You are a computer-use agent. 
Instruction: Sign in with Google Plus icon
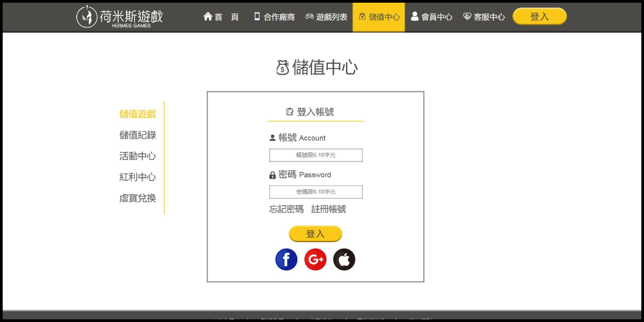(315, 260)
